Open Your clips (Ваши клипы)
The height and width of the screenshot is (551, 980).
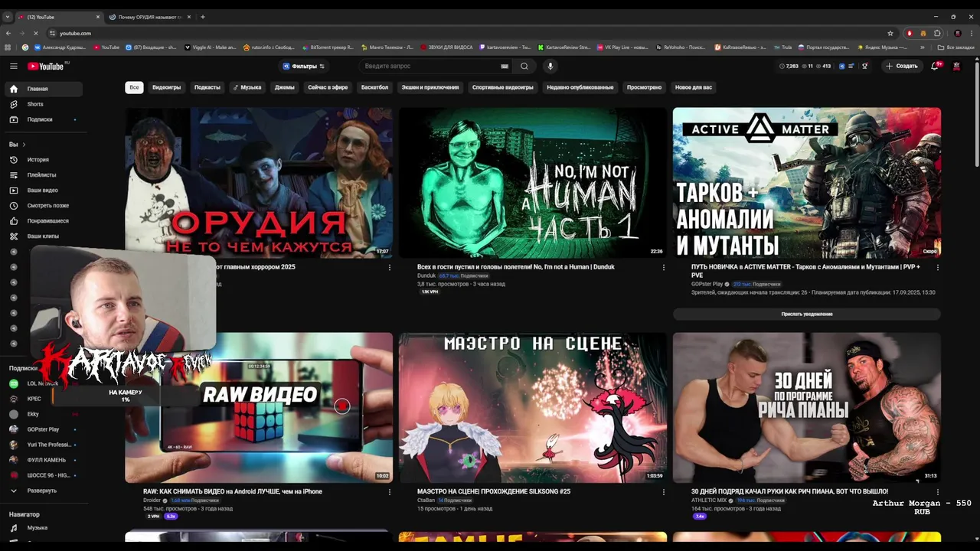pos(42,236)
